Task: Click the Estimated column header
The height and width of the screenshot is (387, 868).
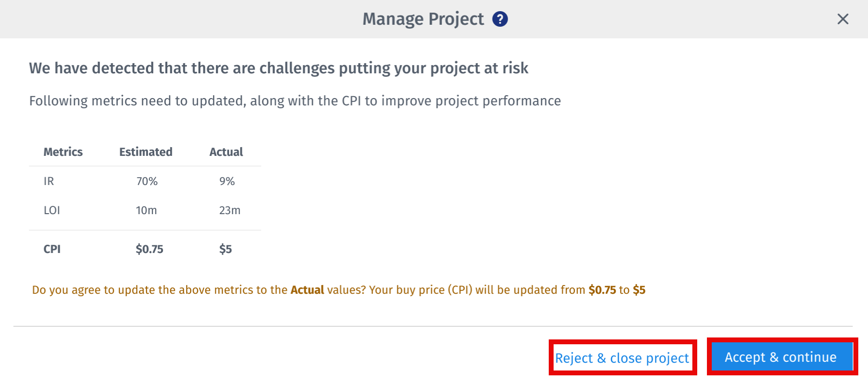Action: (146, 152)
